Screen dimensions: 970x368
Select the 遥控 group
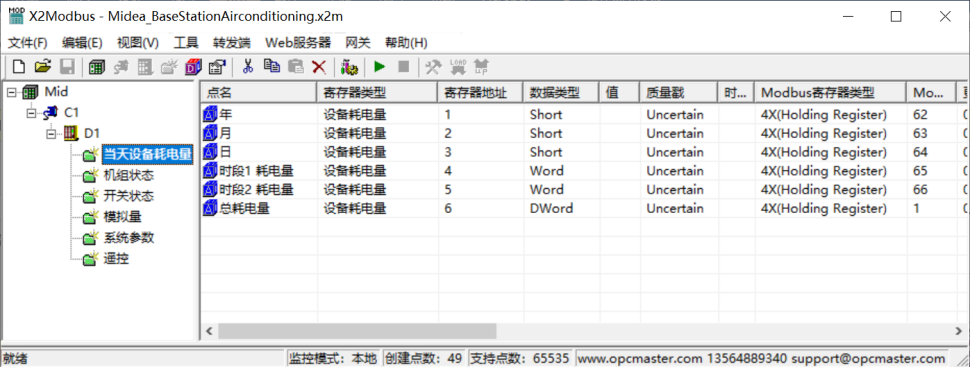(116, 259)
